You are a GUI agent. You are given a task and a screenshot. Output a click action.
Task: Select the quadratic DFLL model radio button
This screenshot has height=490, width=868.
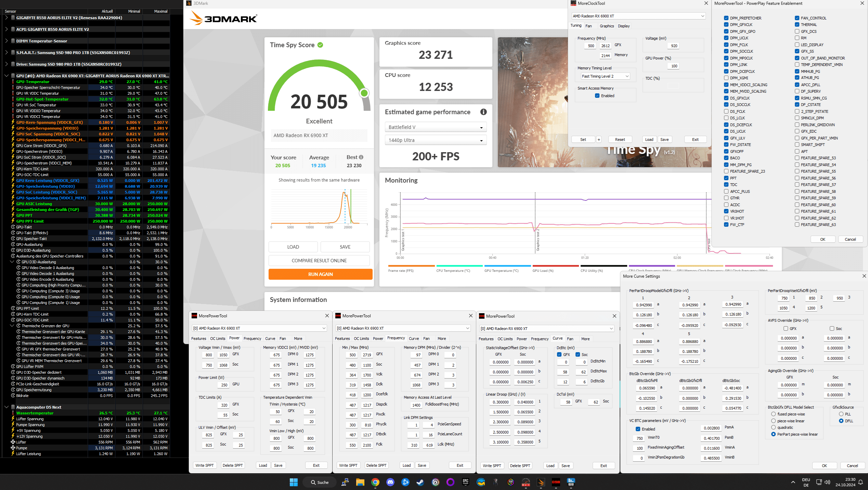773,427
